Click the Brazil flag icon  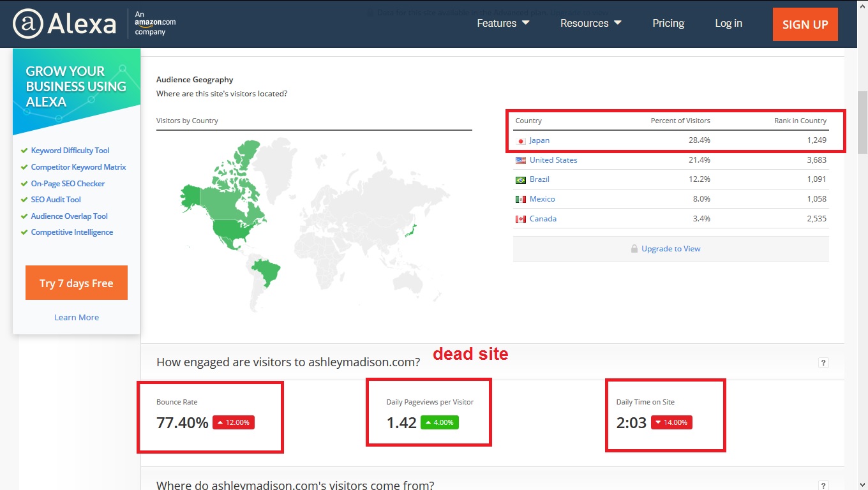coord(521,180)
